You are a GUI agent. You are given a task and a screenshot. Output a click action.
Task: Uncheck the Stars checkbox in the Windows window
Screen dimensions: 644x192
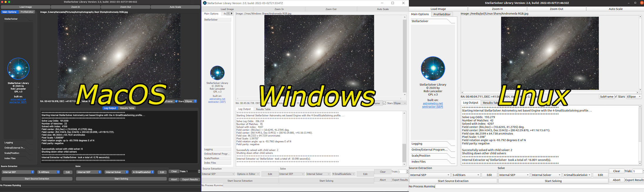point(384,103)
